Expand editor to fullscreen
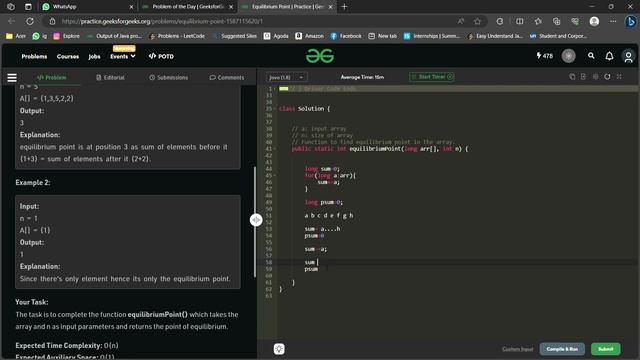Image resolution: width=640 pixels, height=360 pixels. [x=619, y=77]
